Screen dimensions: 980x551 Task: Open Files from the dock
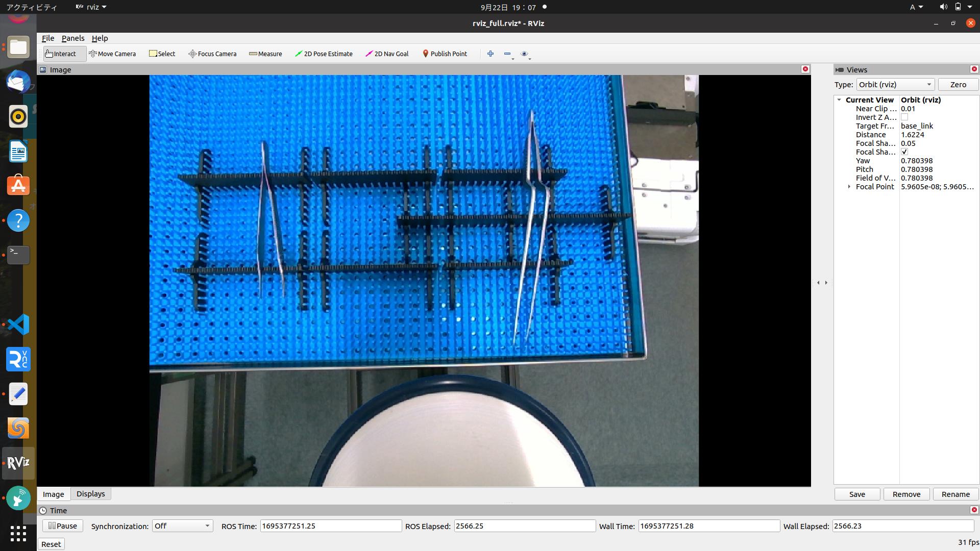point(18,47)
